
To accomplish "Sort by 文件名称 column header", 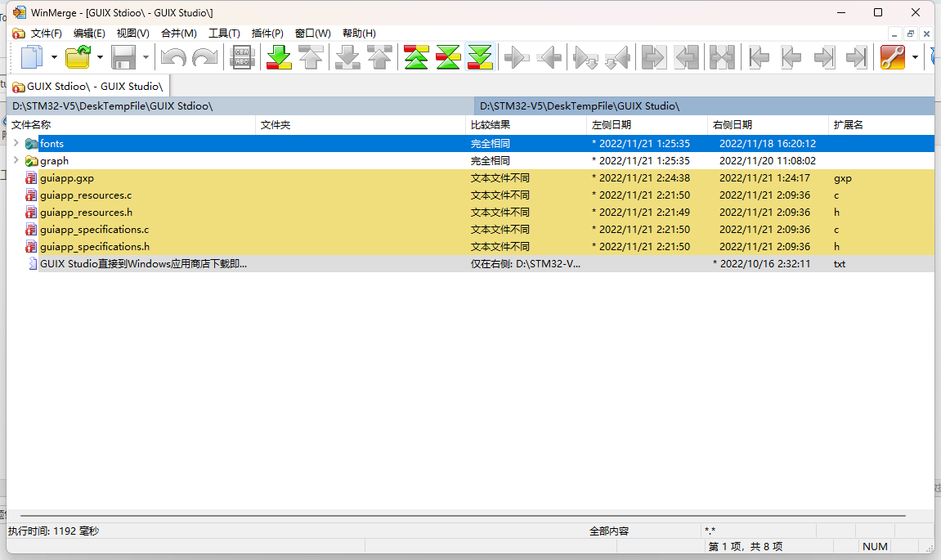I will coord(131,125).
